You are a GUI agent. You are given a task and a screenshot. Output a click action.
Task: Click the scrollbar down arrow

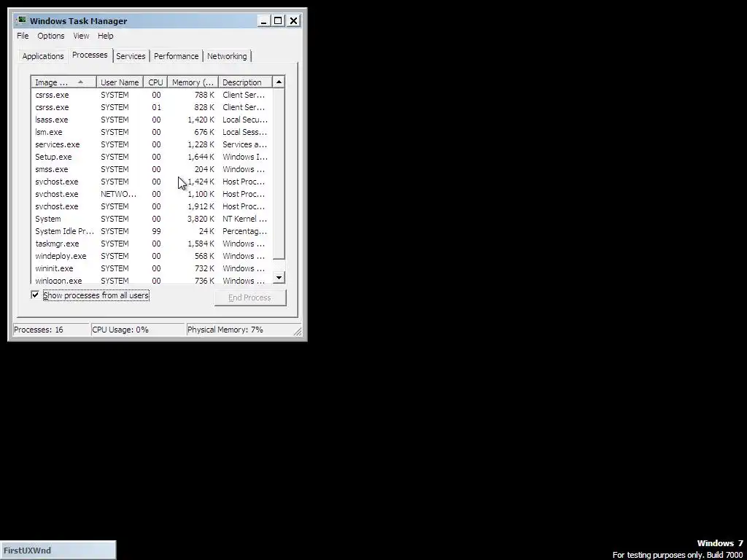[279, 278]
